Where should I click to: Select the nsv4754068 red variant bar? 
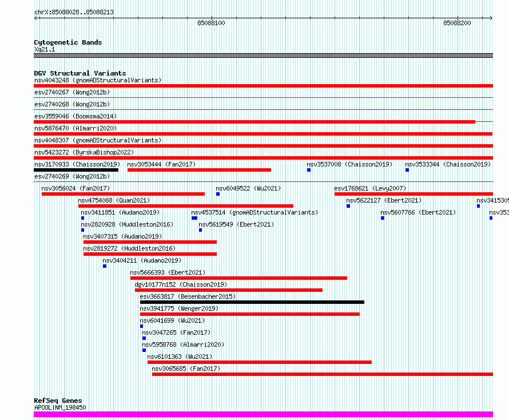coord(186,206)
